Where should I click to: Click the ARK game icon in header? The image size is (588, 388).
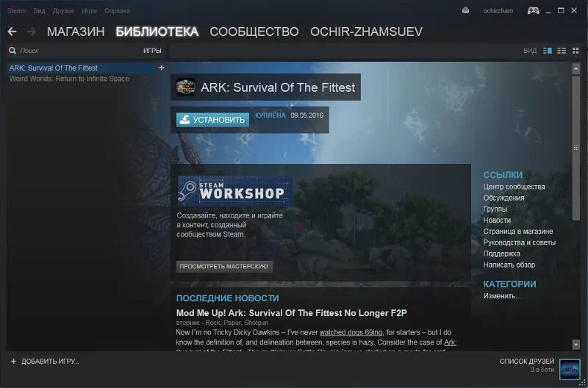(186, 87)
